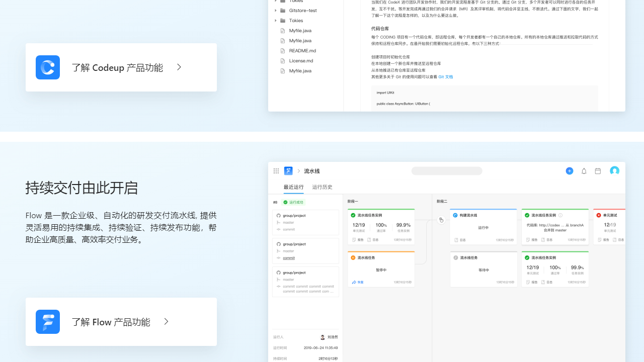The image size is (644, 362).
Task: Click the notification bell icon
Action: tap(584, 171)
